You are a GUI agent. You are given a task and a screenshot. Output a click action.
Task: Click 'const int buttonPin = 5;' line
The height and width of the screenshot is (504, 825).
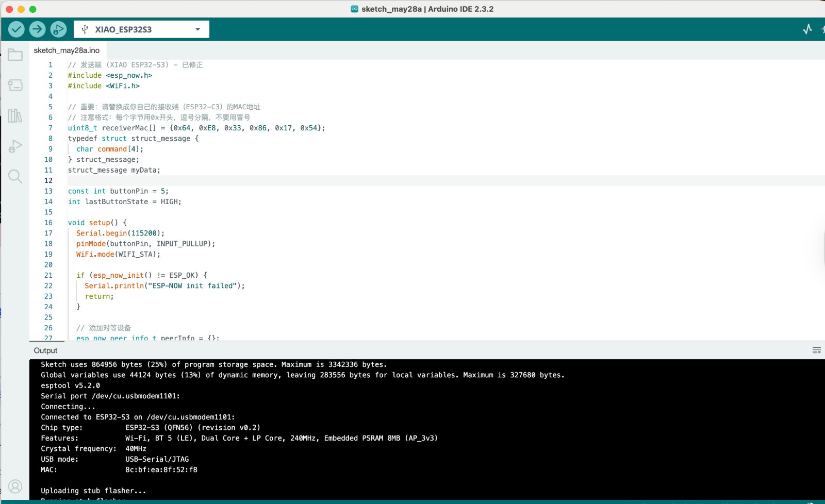tap(118, 191)
